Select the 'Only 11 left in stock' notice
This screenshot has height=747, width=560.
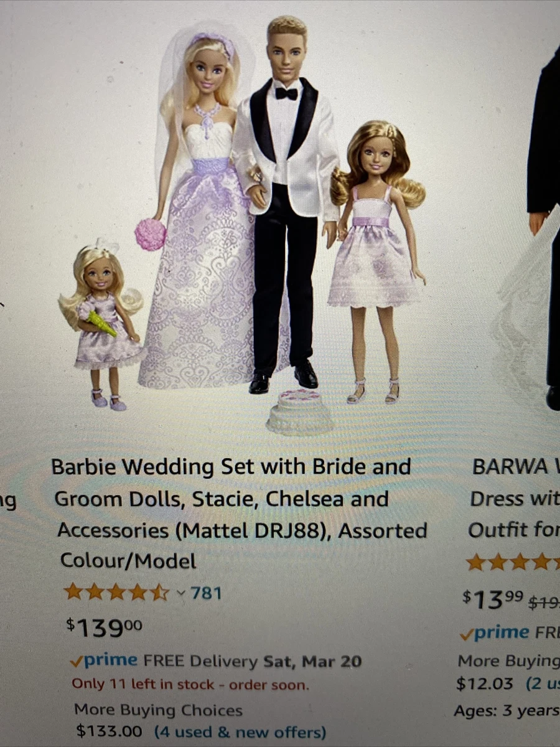(190, 685)
